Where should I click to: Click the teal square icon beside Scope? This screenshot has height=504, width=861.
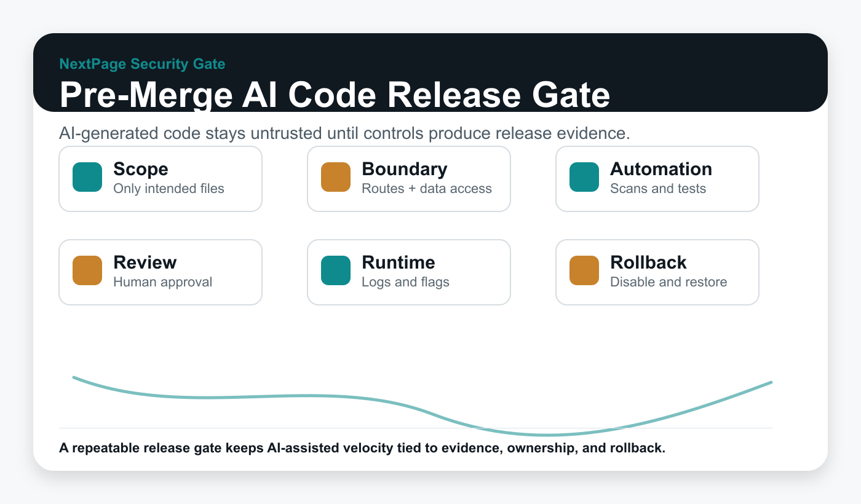click(87, 177)
